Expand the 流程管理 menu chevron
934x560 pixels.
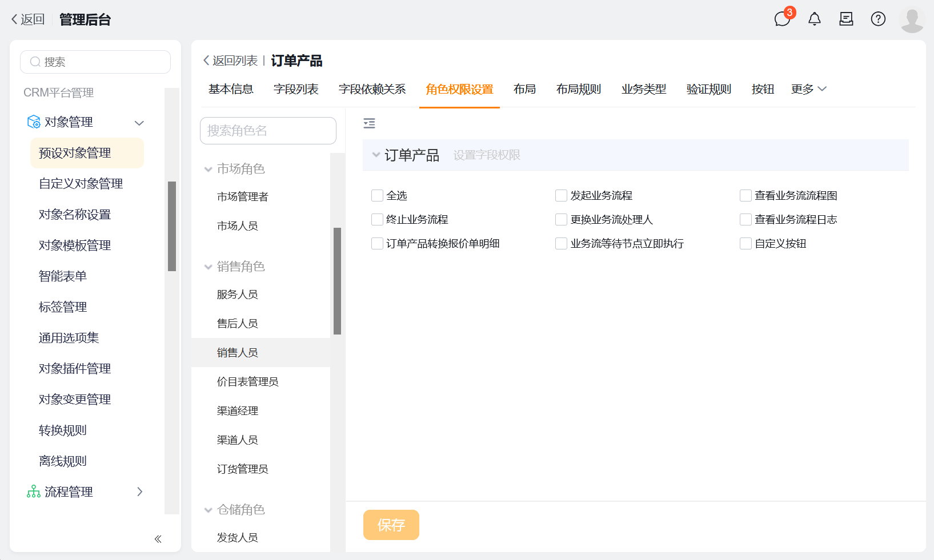pos(139,491)
